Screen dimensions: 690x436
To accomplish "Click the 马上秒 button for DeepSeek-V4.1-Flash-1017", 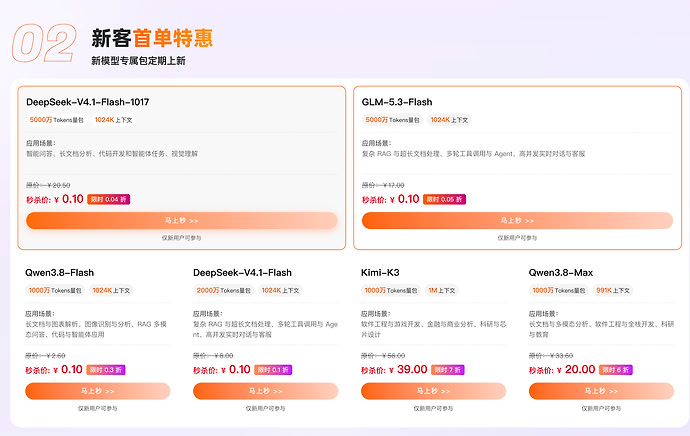I will tap(182, 220).
